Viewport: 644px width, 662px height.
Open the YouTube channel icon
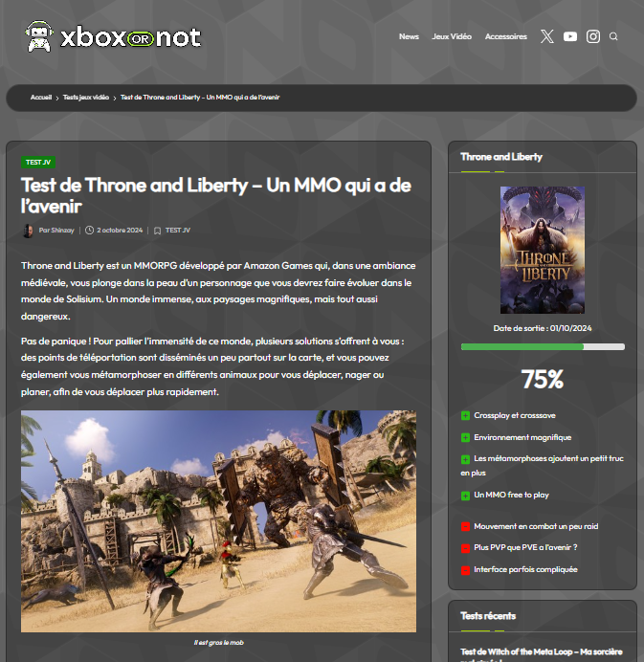(570, 36)
